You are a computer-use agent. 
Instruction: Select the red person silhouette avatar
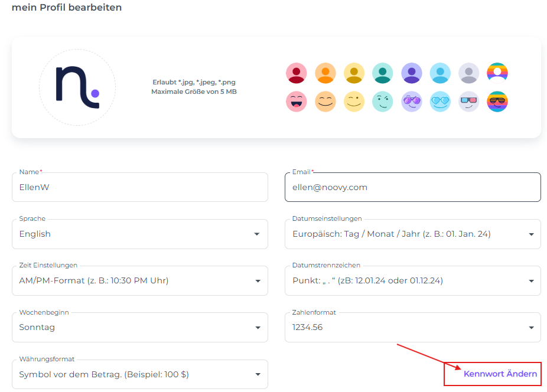(x=296, y=73)
